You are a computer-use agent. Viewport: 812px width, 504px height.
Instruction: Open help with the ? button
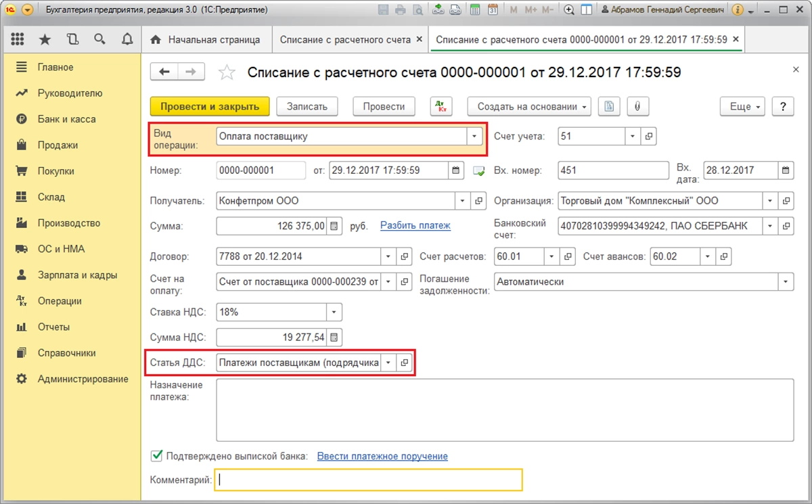coord(783,106)
